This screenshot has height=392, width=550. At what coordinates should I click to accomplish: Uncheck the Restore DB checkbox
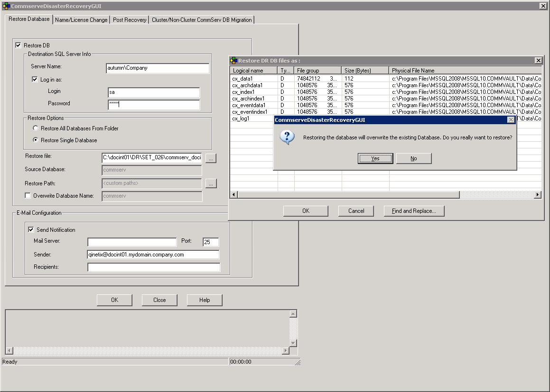tap(19, 46)
